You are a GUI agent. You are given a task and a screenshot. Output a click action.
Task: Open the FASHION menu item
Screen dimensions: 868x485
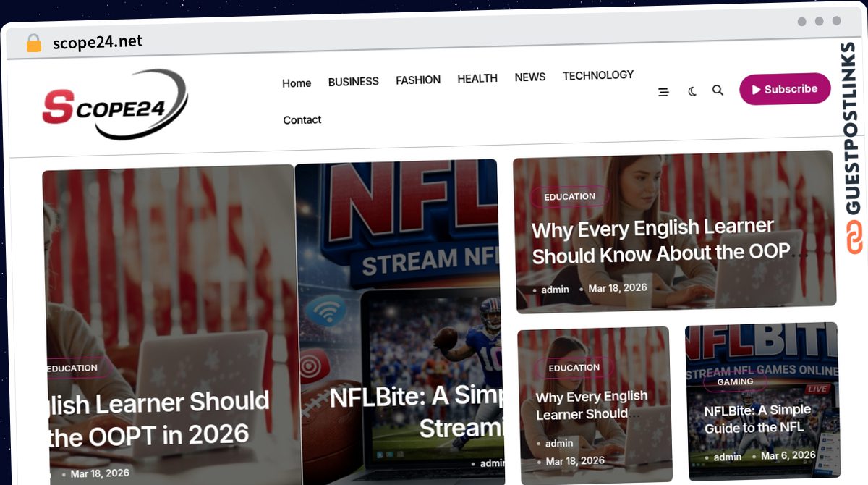tap(418, 80)
